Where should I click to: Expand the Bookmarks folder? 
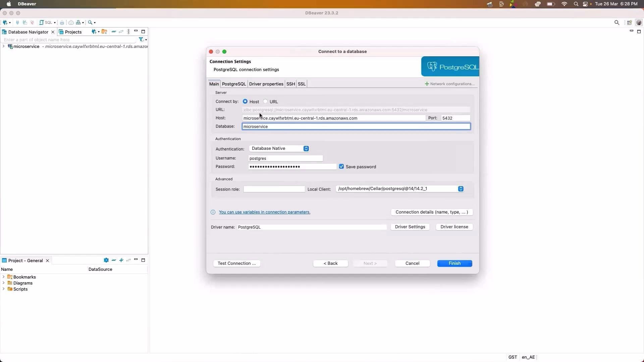click(x=3, y=277)
